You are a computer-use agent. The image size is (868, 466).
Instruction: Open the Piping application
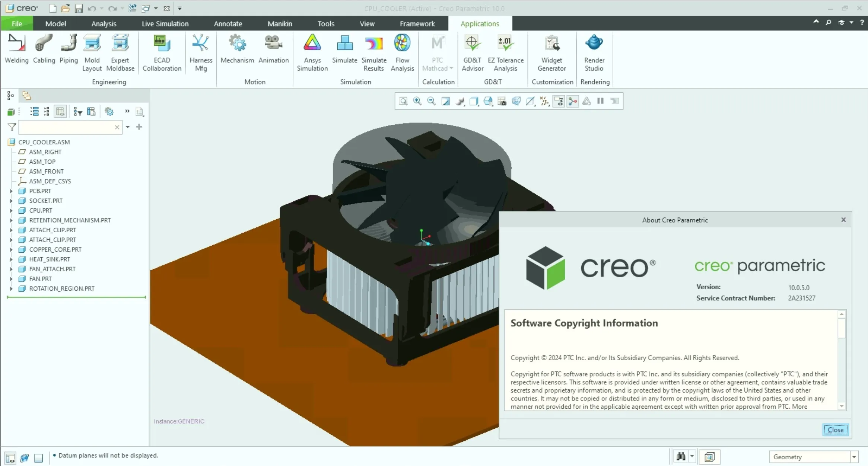pyautogui.click(x=69, y=49)
